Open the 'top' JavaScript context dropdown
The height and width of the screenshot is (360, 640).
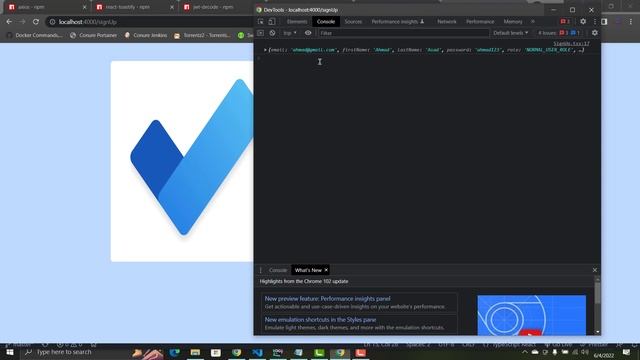pos(290,33)
